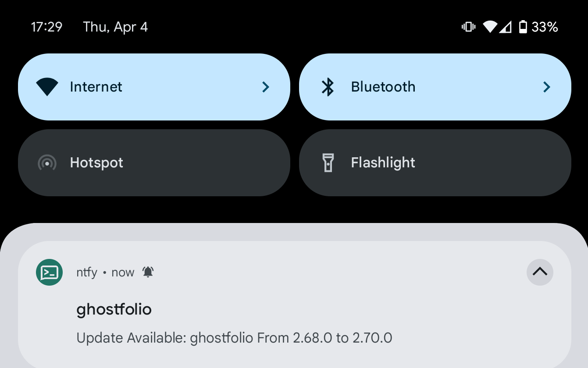
Task: Tap the ntfy app name header
Action: pyautogui.click(x=87, y=272)
